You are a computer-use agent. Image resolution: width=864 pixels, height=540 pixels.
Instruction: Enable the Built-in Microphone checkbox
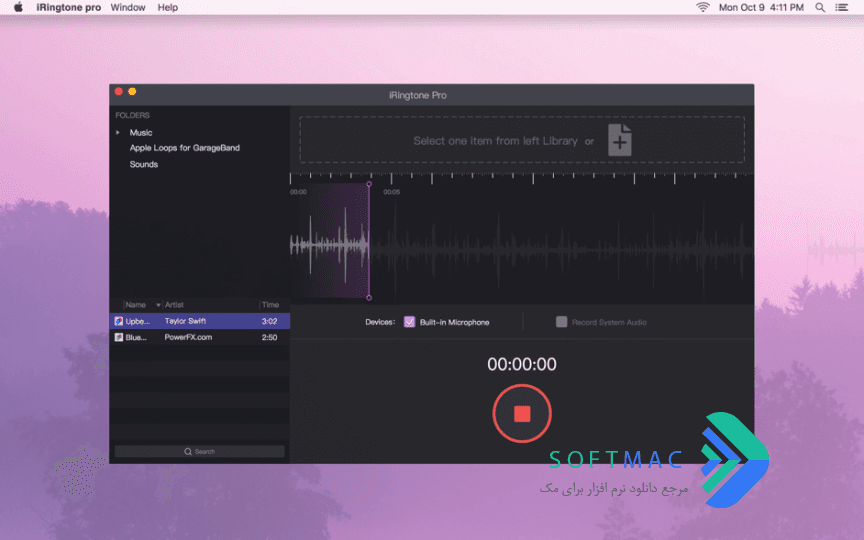(409, 322)
